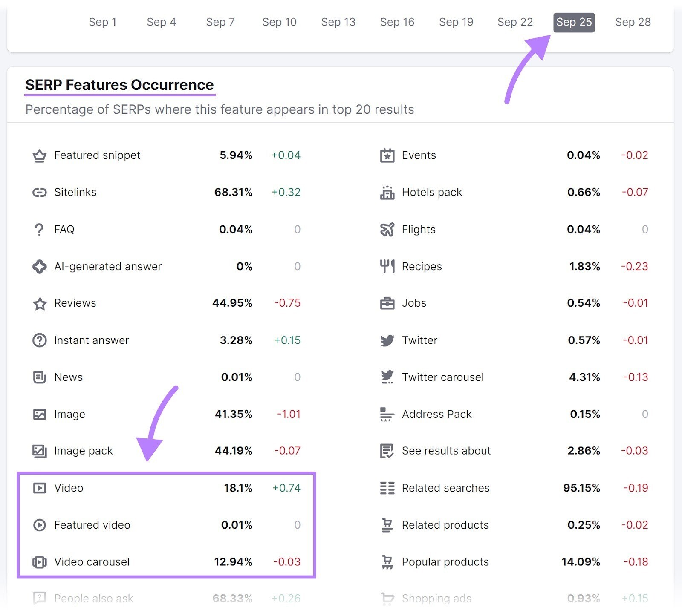Click the Related searches percentage value
The height and width of the screenshot is (616, 682).
[x=583, y=488]
